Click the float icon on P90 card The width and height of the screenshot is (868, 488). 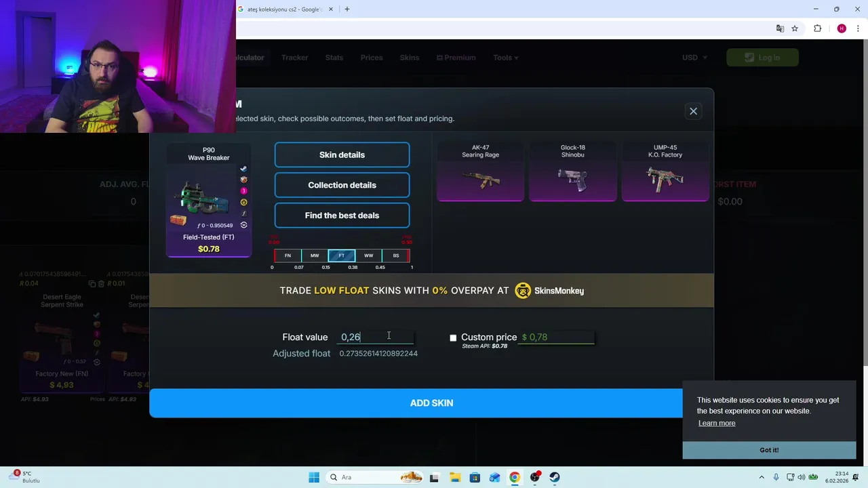tap(243, 213)
